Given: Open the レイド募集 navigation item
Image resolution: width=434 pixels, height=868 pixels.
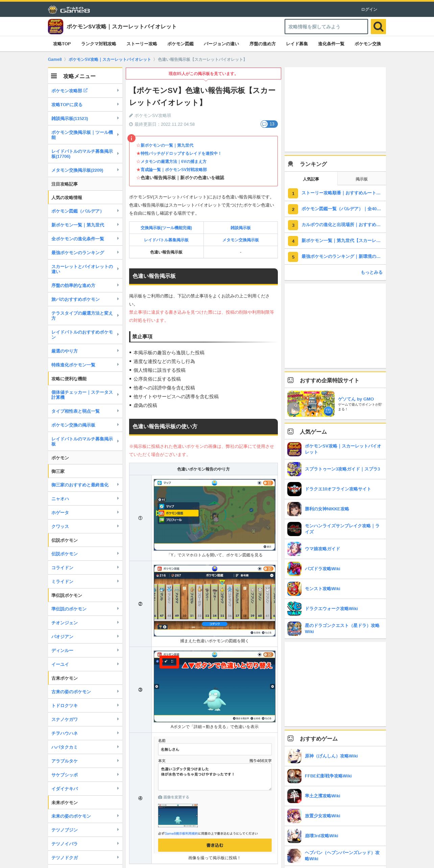Looking at the screenshot, I should [297, 44].
